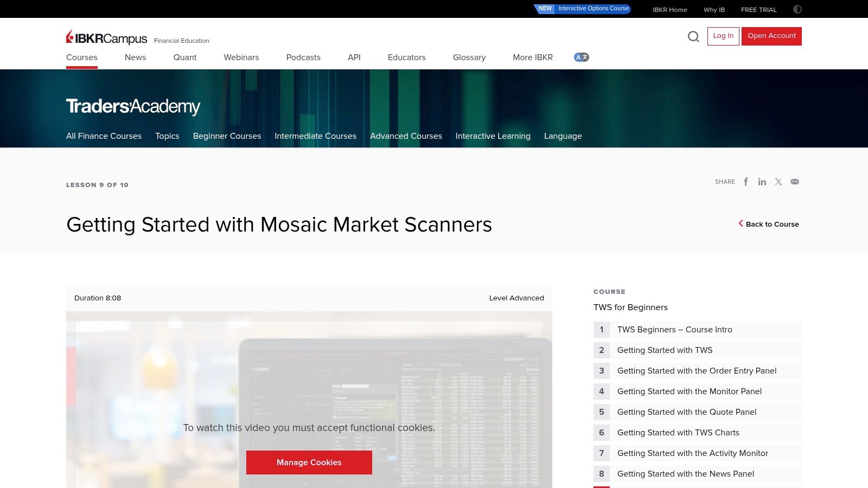Click the Manage Cookies button

click(x=309, y=463)
